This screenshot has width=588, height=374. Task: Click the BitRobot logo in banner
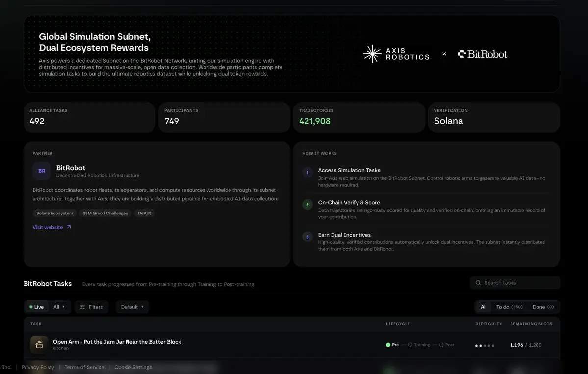[482, 54]
